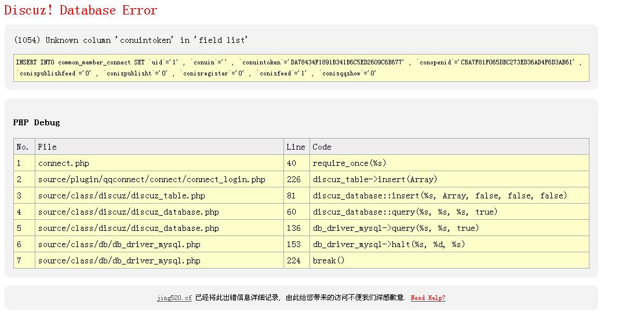The image size is (644, 326).
Task: Click line number 224 cell
Action: pyautogui.click(x=297, y=260)
